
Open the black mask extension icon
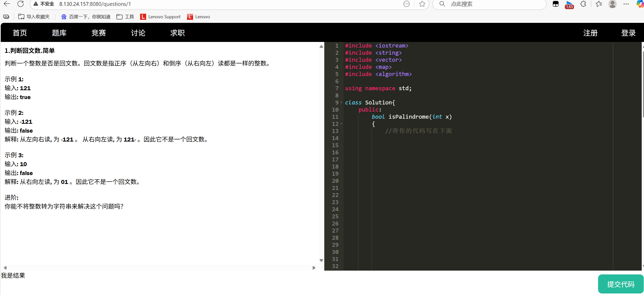point(556,4)
